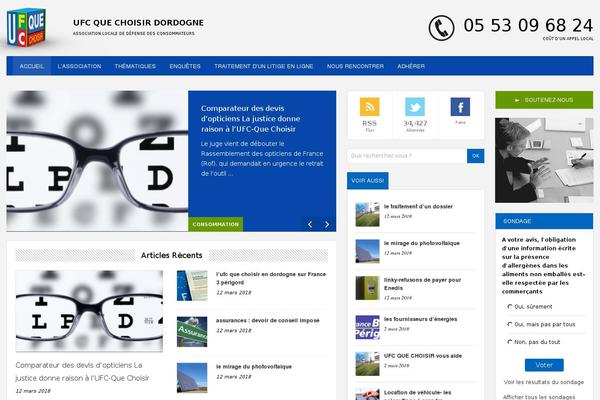Screen dimensions: 600x400
Task: Open sidebar link 'les fournisseurs d'énergies'
Action: tap(421, 319)
